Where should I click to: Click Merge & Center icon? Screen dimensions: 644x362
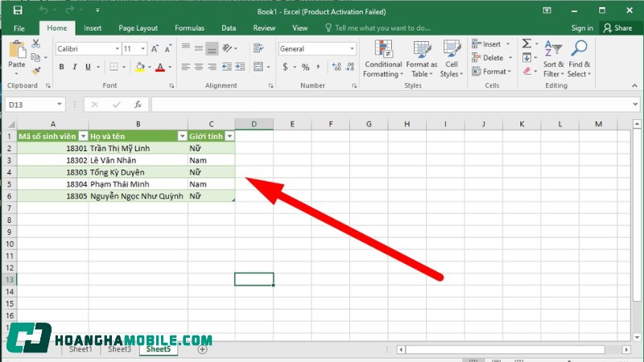point(258,67)
